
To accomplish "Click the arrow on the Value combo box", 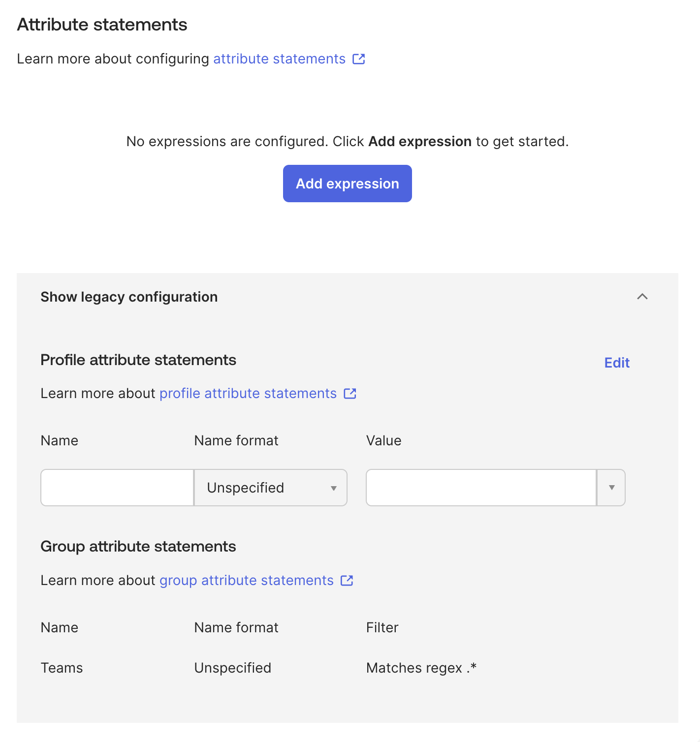I will (611, 488).
